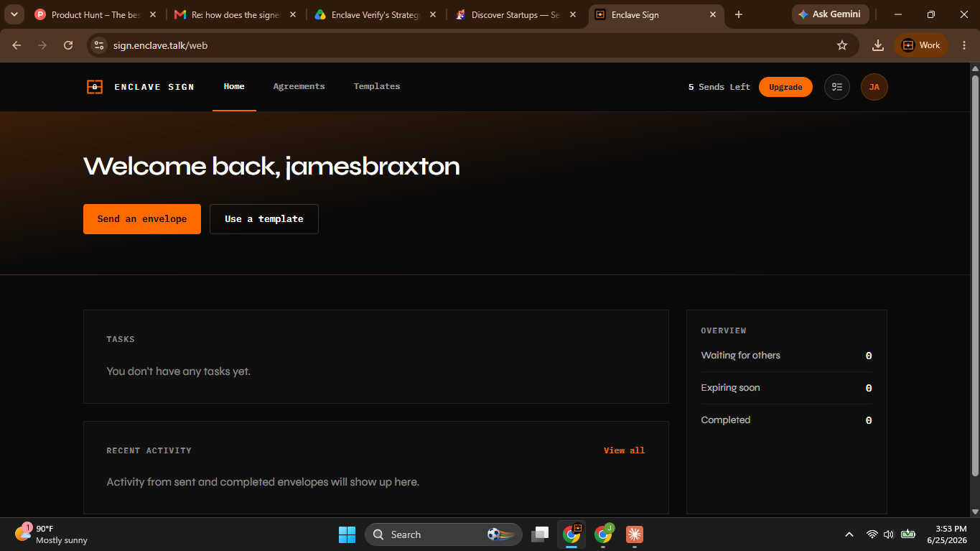
Task: Go back in browser history
Action: [17, 45]
